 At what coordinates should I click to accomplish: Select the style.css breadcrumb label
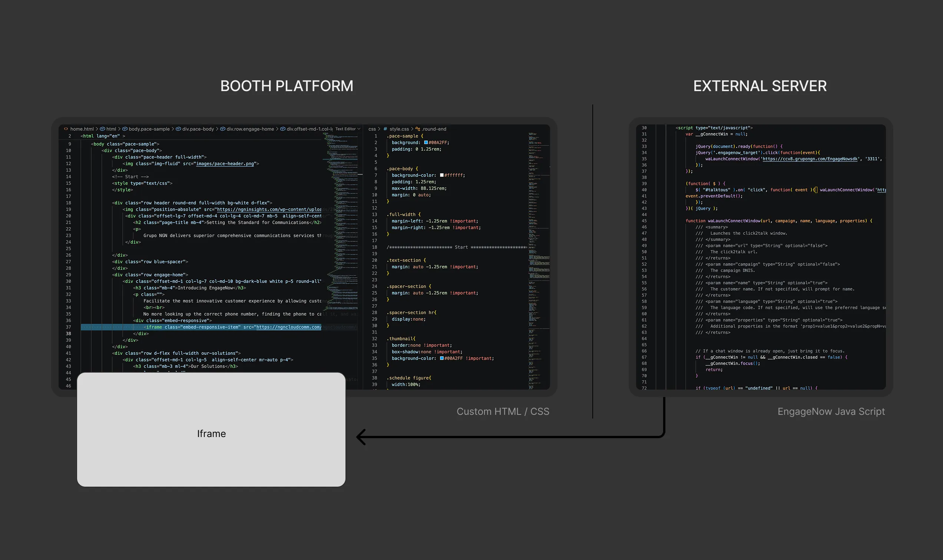click(x=399, y=129)
